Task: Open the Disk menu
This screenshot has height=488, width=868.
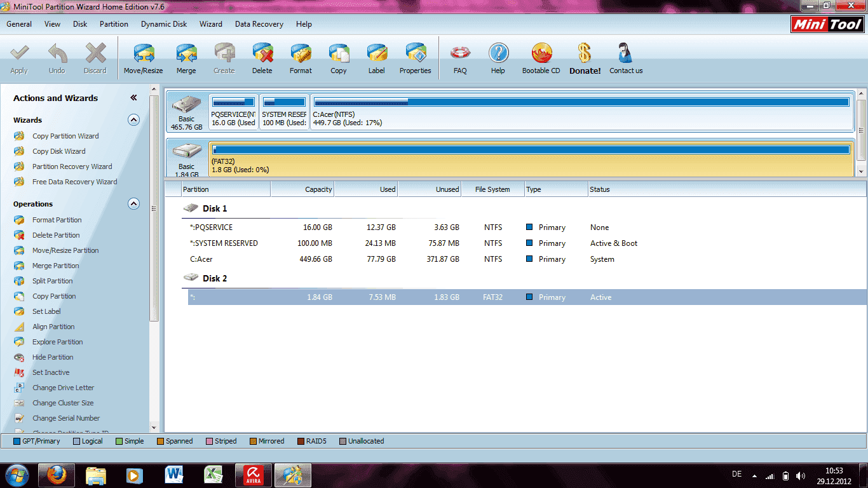Action: [x=80, y=24]
